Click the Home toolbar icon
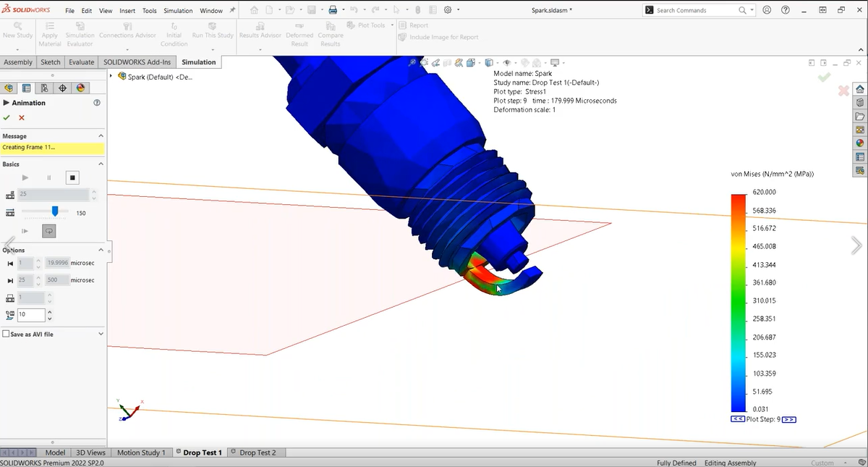The width and height of the screenshot is (868, 467). click(254, 10)
